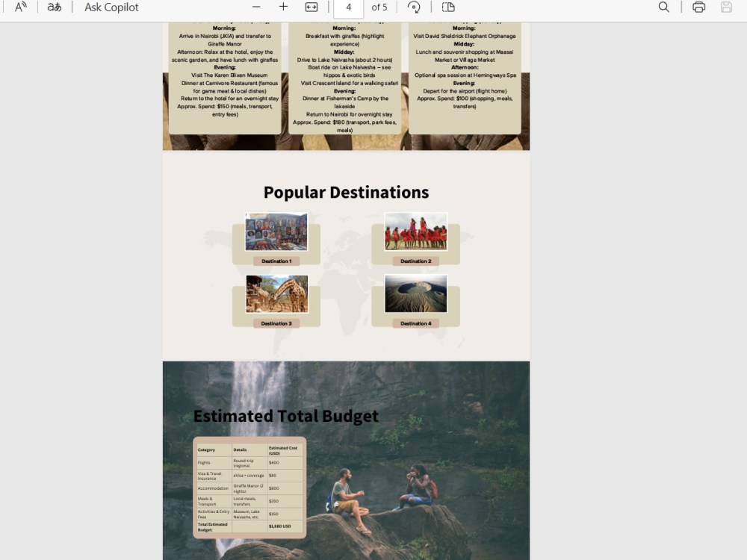Screen dimensions: 747x560
Task: Save the PDF via disk icon
Action: click(x=727, y=7)
